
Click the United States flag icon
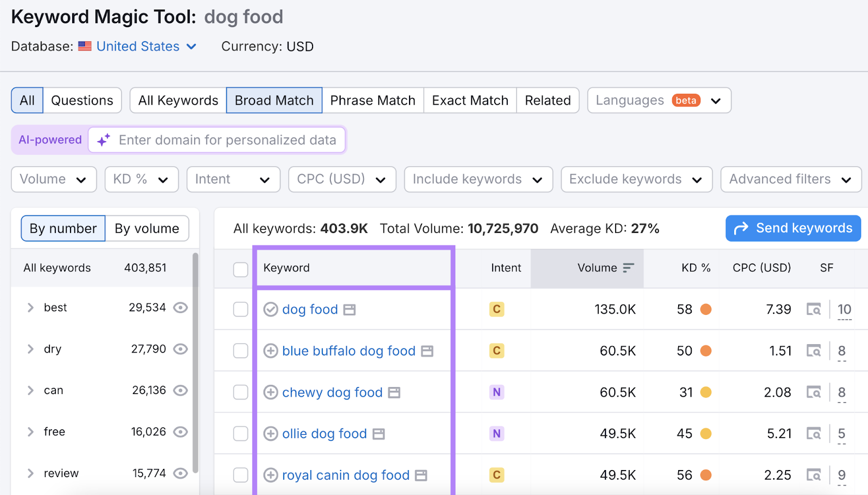[85, 46]
